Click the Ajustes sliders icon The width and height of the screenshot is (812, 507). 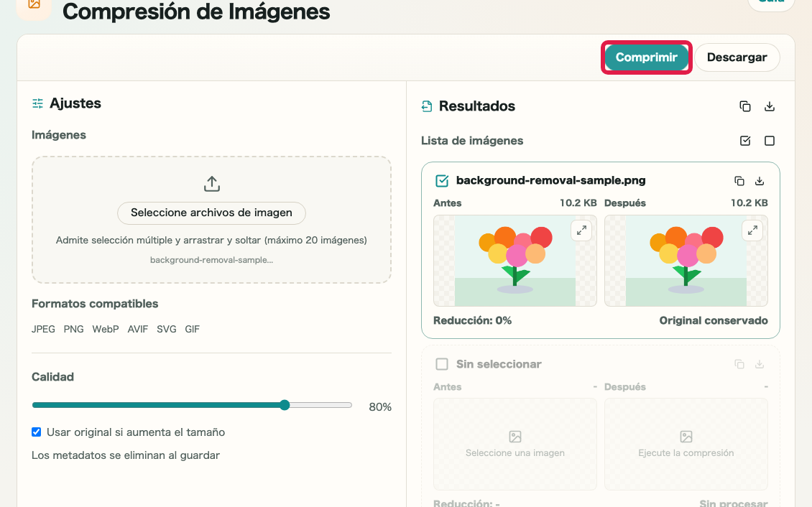[38, 103]
